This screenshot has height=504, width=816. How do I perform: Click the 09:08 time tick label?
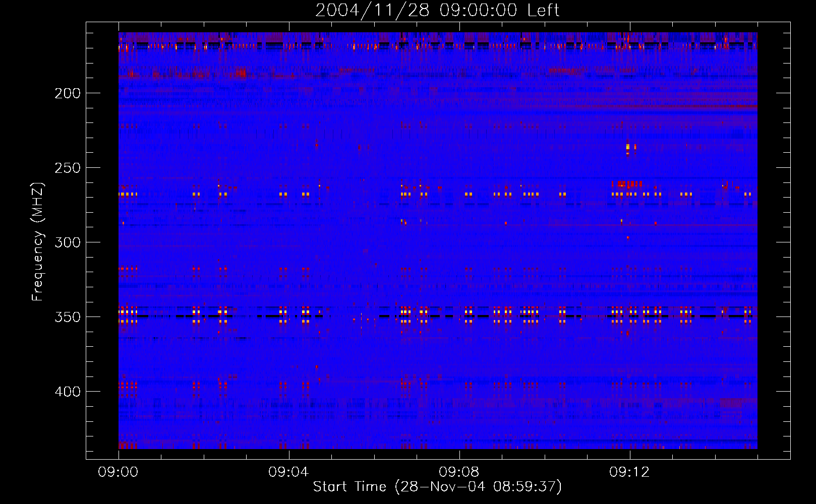coord(459,472)
